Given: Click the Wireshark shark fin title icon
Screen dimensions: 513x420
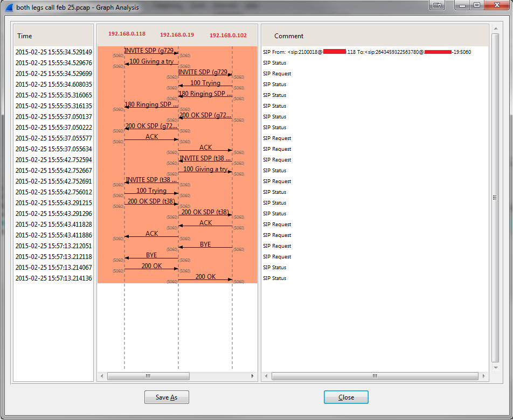Looking at the screenshot, I should pyautogui.click(x=9, y=8).
